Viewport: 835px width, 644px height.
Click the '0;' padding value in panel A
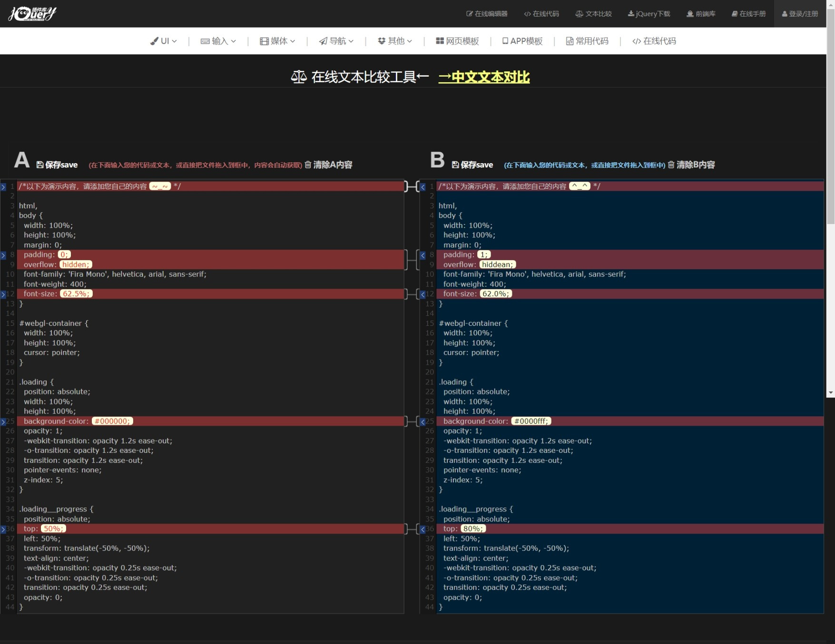pos(64,254)
